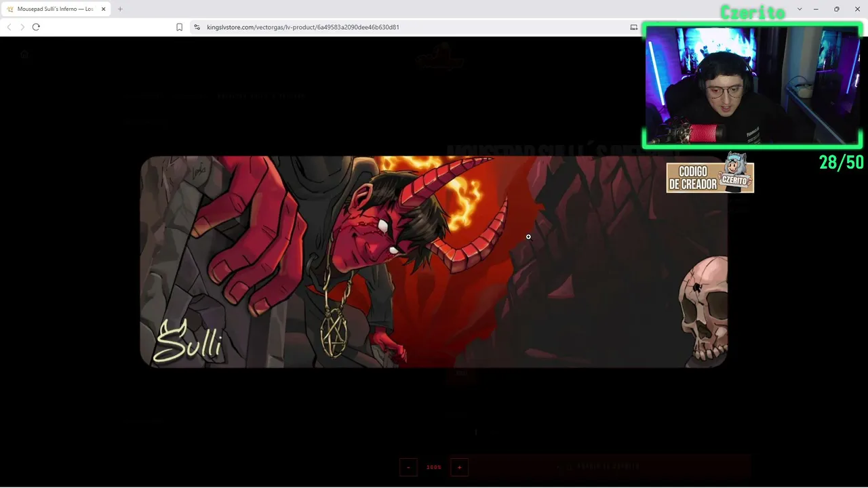Go forward to the next page
868x488 pixels.
point(22,27)
